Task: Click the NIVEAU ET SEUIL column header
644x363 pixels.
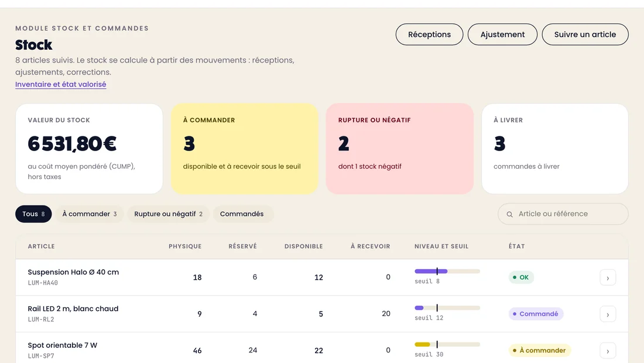Action: [x=441, y=246]
